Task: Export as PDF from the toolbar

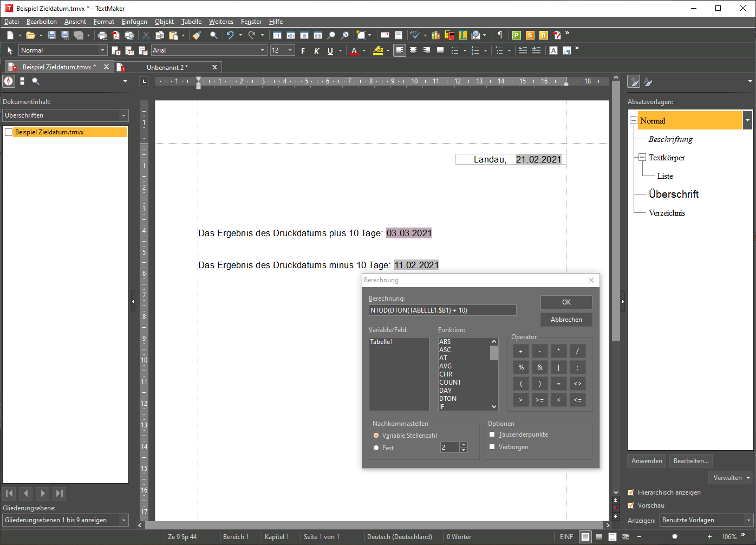Action: tap(115, 35)
